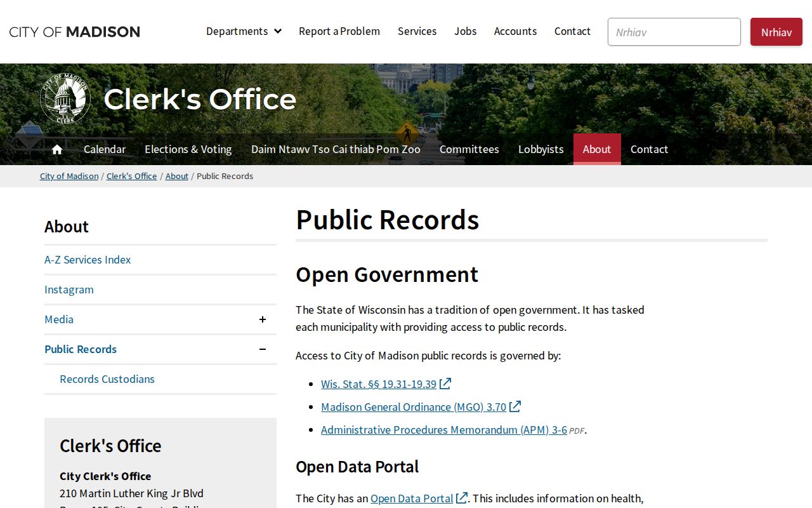Select the About tab
The image size is (812, 508).
coord(597,149)
